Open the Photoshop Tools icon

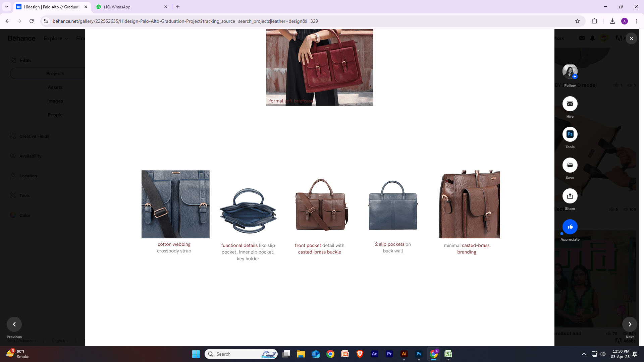coord(570,134)
